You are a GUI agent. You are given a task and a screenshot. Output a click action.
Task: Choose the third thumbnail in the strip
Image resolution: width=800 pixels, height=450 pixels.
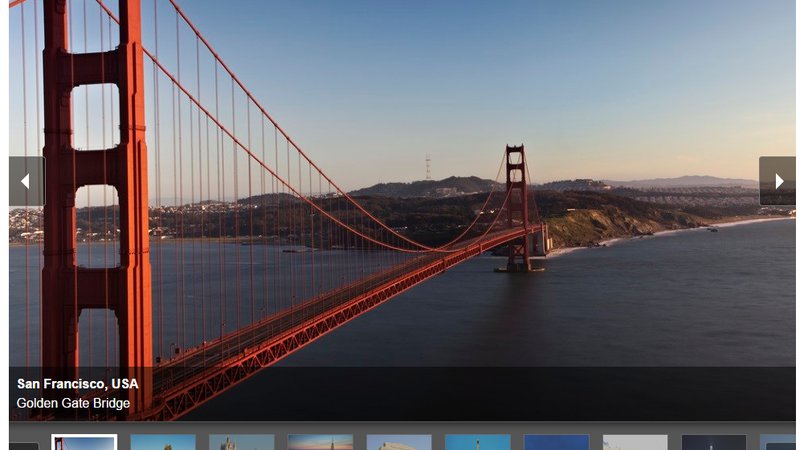[x=241, y=442]
